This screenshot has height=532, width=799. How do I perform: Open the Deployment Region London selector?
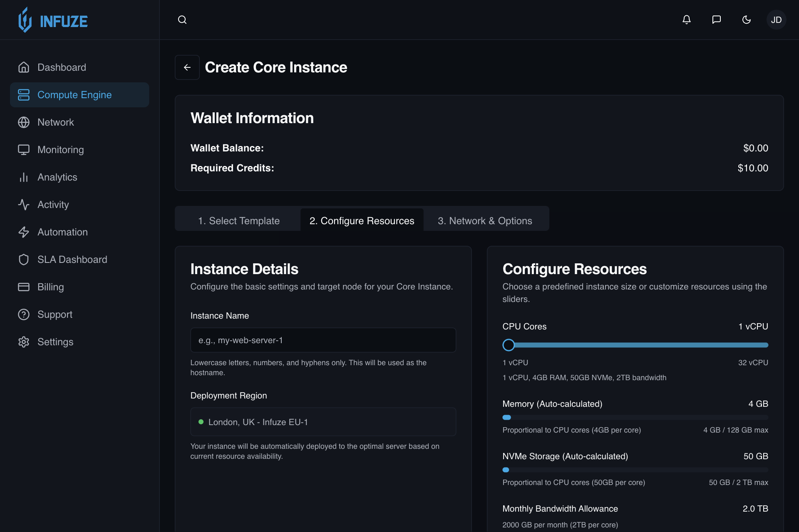coord(323,422)
